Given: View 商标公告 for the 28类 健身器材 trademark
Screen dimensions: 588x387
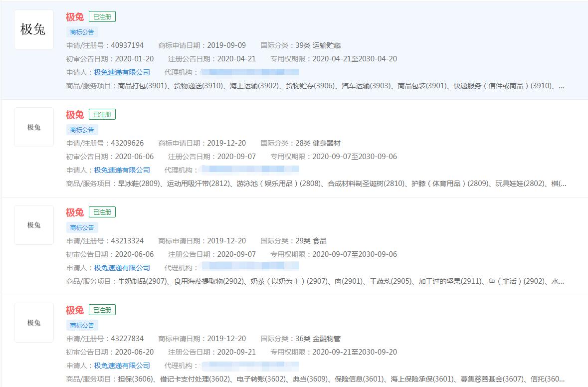Looking at the screenshot, I should coord(82,130).
